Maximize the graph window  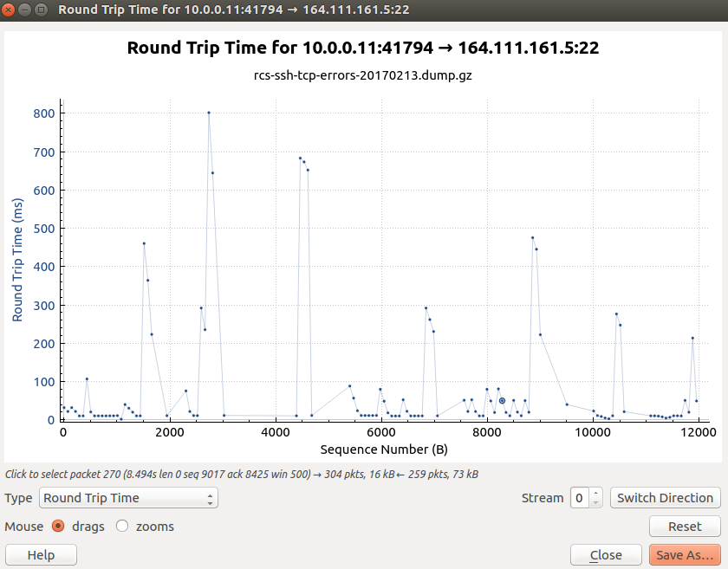click(42, 10)
